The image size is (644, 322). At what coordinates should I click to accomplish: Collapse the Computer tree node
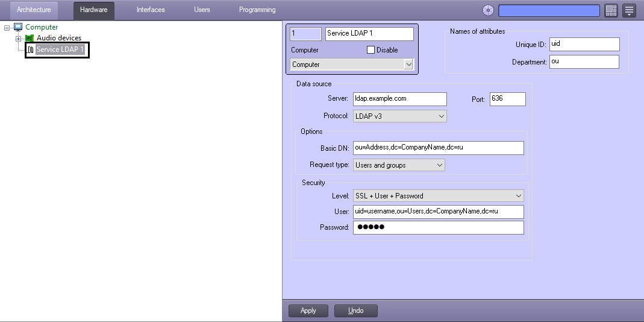7,28
